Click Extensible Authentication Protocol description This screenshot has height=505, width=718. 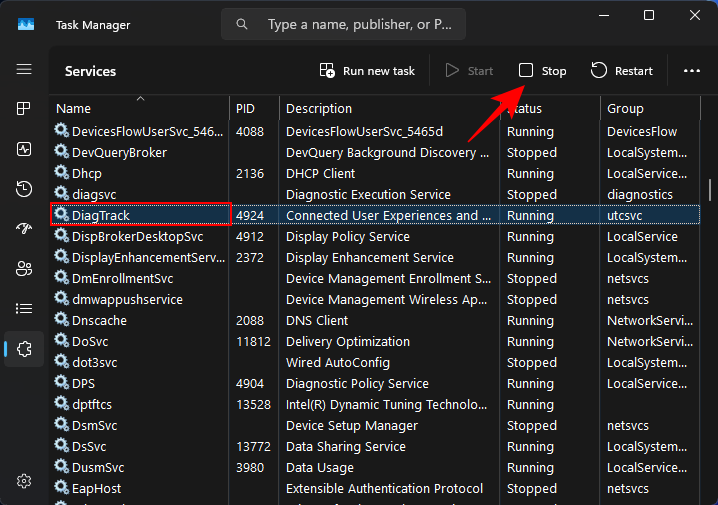coord(384,489)
